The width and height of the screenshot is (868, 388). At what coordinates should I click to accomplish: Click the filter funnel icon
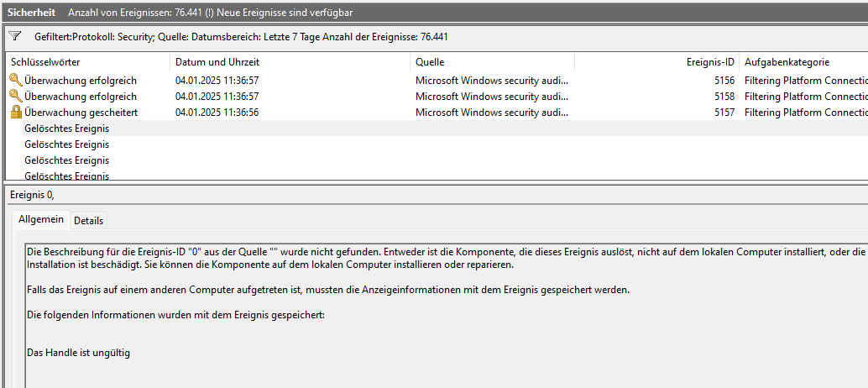click(x=14, y=36)
